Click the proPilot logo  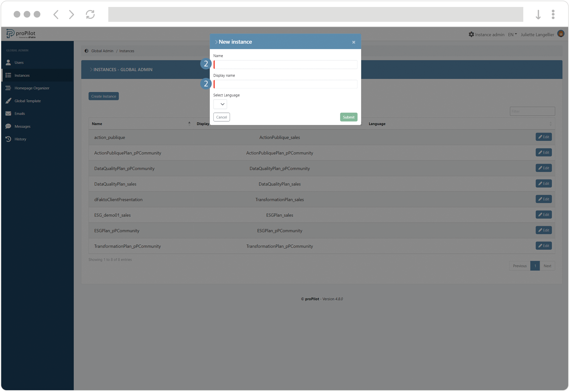tap(21, 33)
